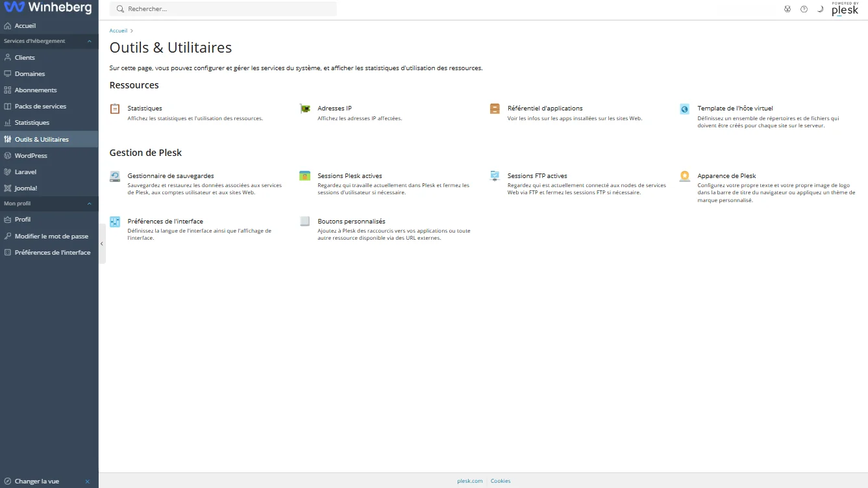
Task: Click the Profil sidebar icon
Action: tap(8, 220)
